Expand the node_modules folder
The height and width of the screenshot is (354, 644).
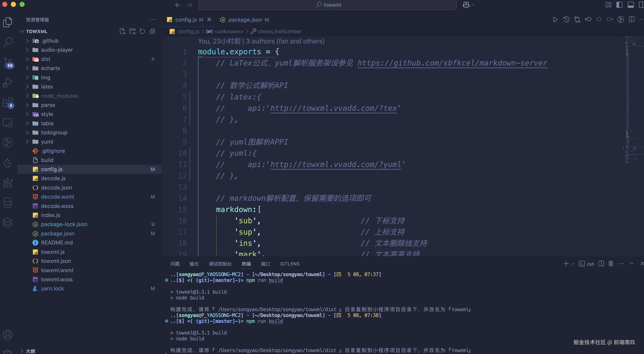tap(59, 96)
